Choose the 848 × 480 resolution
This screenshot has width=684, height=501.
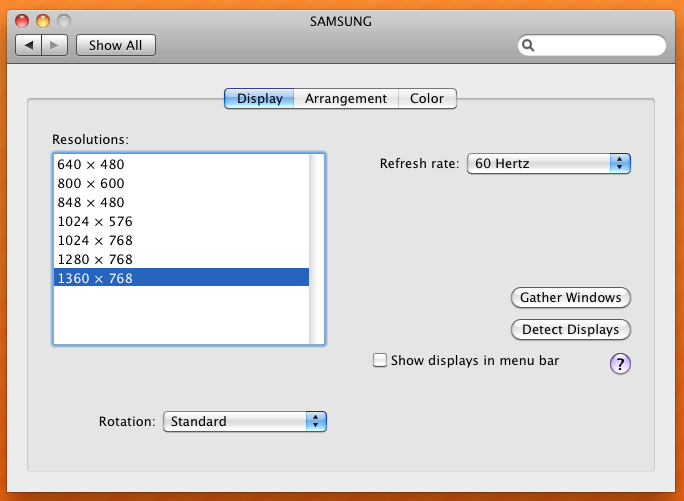tap(181, 202)
